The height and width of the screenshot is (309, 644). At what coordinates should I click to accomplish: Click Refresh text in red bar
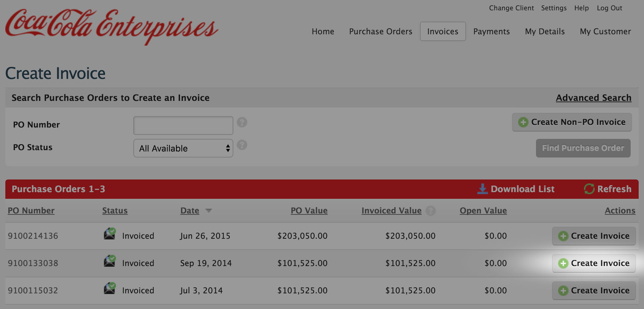point(614,189)
